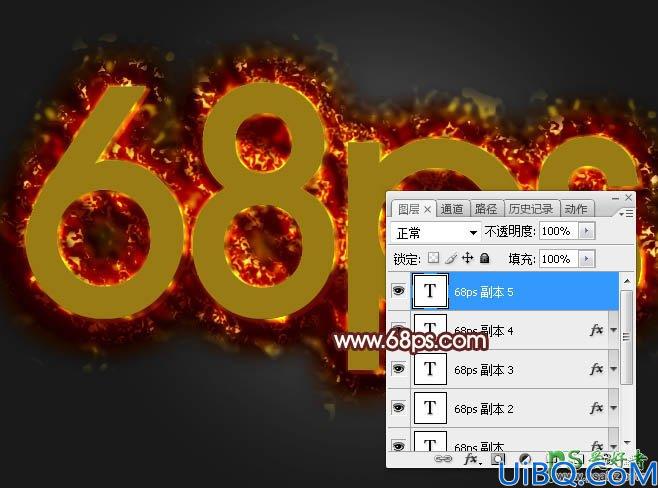This screenshot has width=658, height=488.
Task: Switch to the 通道 (Channels) tab
Action: [x=452, y=209]
